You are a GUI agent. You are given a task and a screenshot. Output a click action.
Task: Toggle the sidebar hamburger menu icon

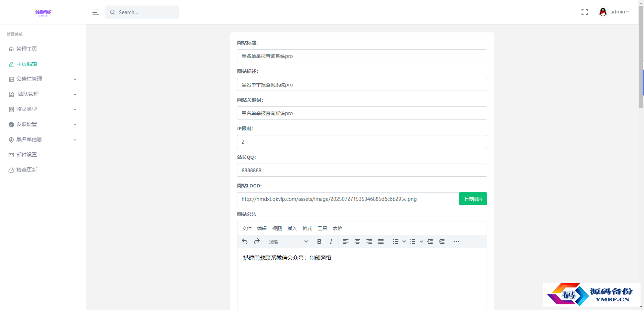96,12
